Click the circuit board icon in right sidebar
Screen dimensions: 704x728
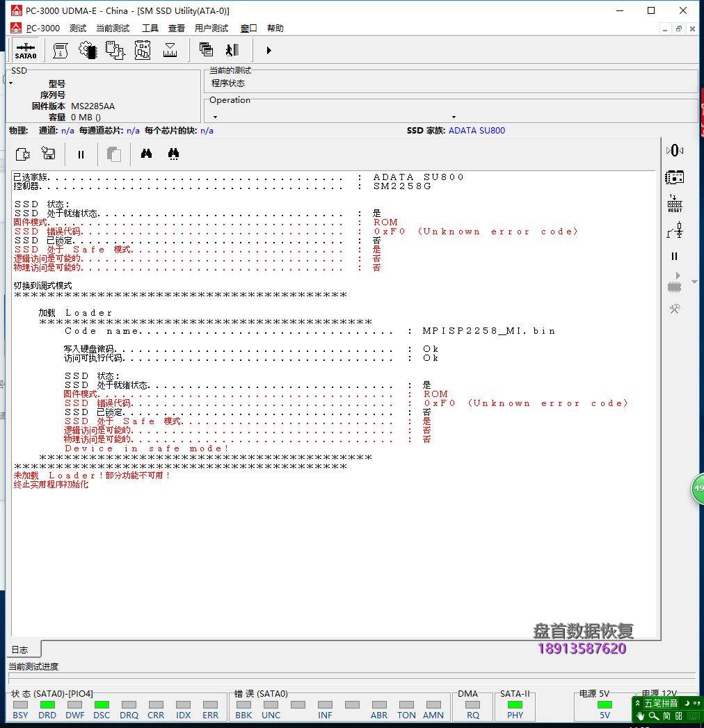674,177
